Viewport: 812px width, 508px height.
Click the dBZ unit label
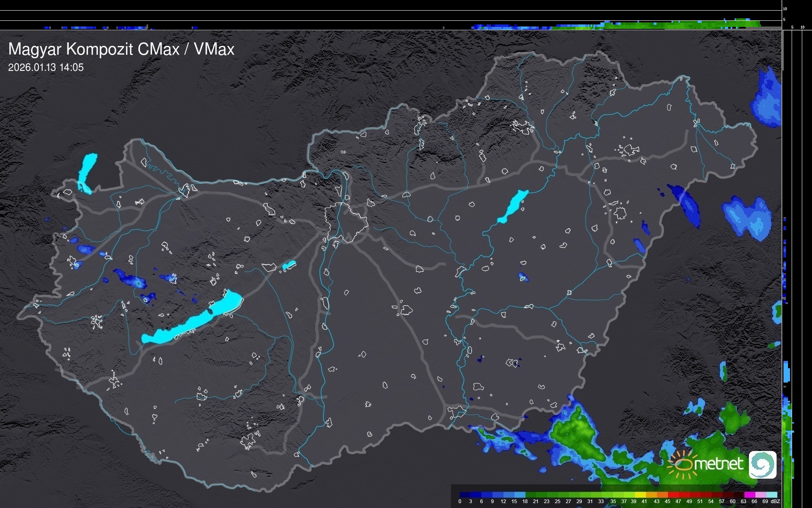(775, 501)
